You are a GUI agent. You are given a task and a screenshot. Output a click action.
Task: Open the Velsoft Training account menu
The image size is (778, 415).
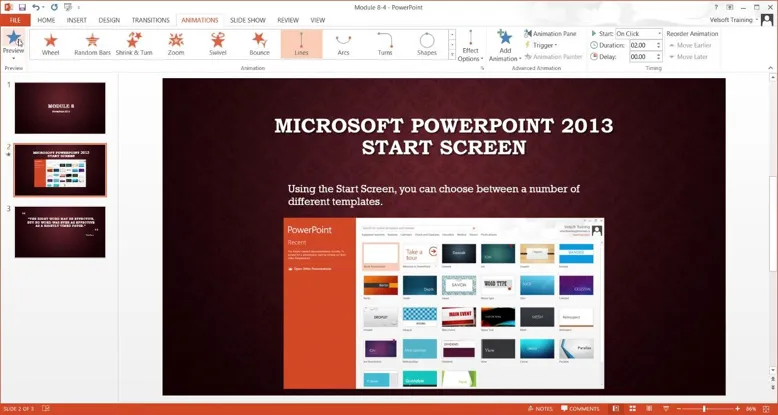coord(734,20)
